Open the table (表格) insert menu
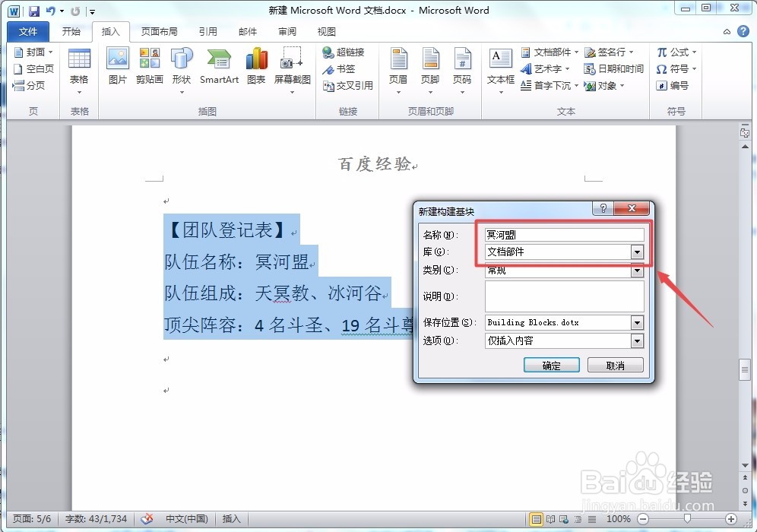Image resolution: width=757 pixels, height=532 pixels. click(x=79, y=71)
